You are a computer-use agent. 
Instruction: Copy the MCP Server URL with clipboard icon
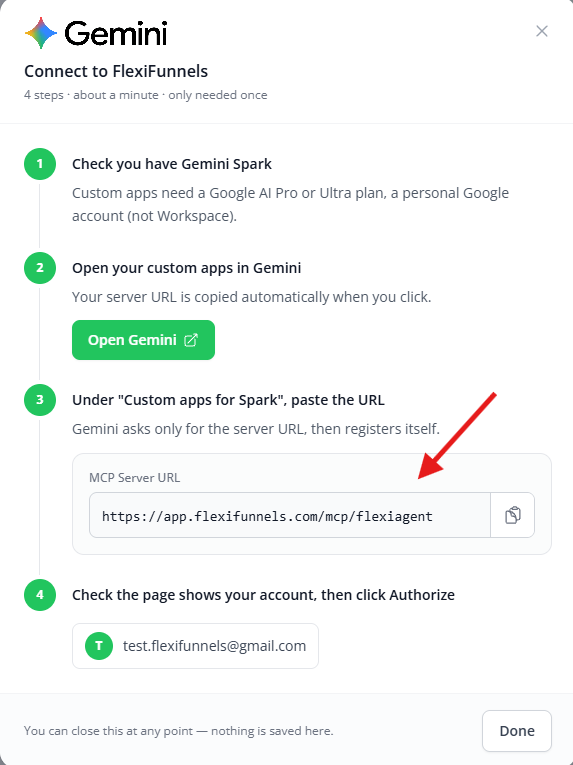[512, 515]
